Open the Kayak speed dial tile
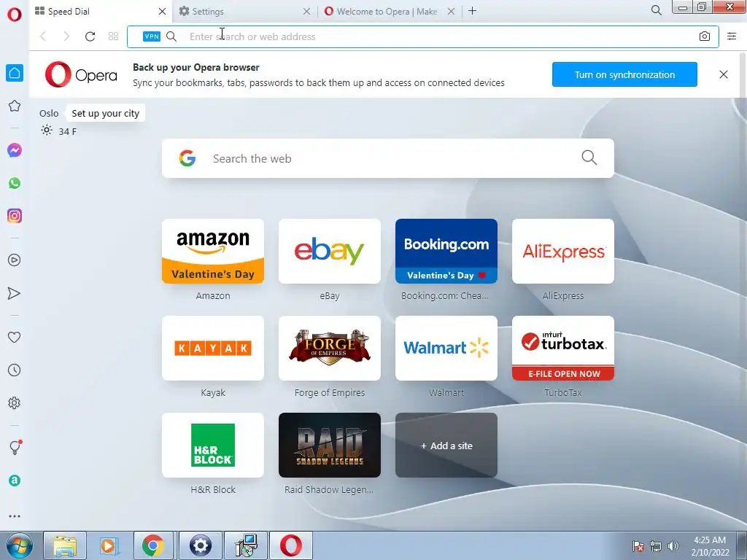The width and height of the screenshot is (747, 560). (213, 348)
